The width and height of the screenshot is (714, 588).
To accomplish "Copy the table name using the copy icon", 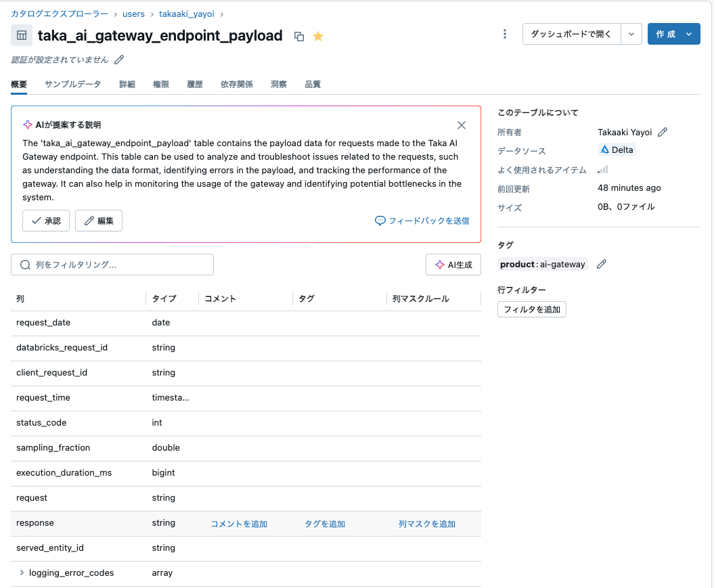I will [300, 36].
